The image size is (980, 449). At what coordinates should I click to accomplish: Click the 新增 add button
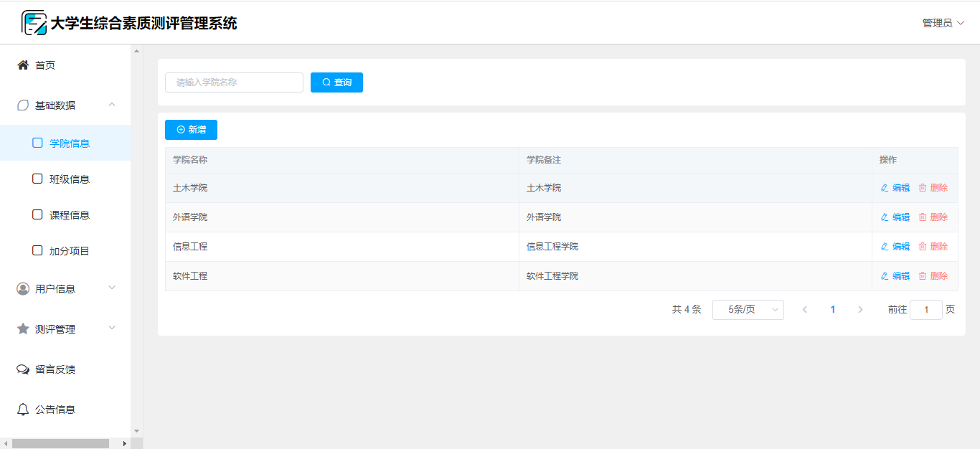191,130
